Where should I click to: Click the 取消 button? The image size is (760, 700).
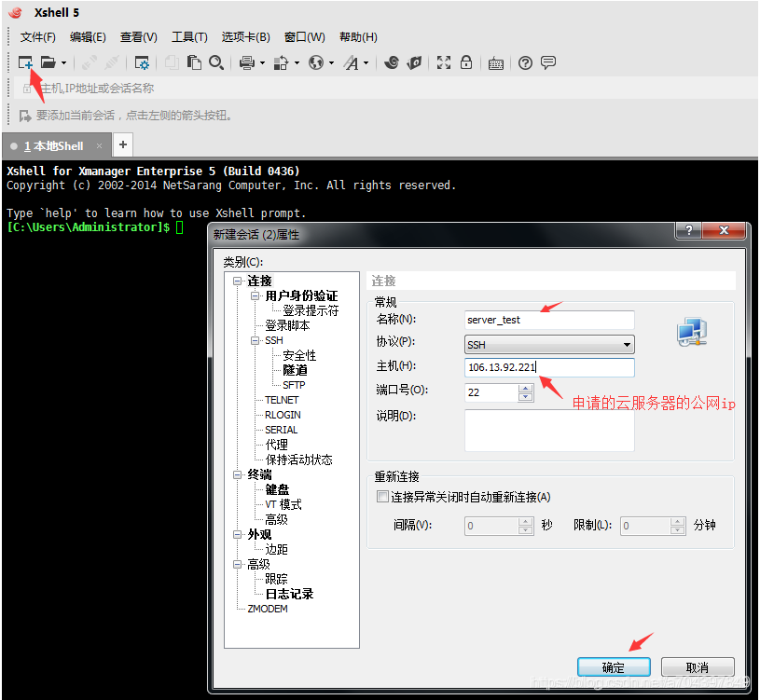[698, 667]
